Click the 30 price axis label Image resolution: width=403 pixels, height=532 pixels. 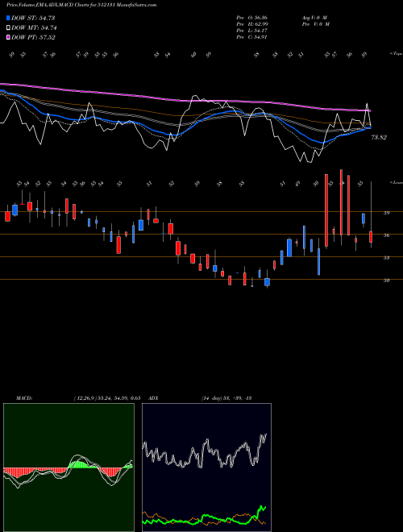tap(386, 281)
